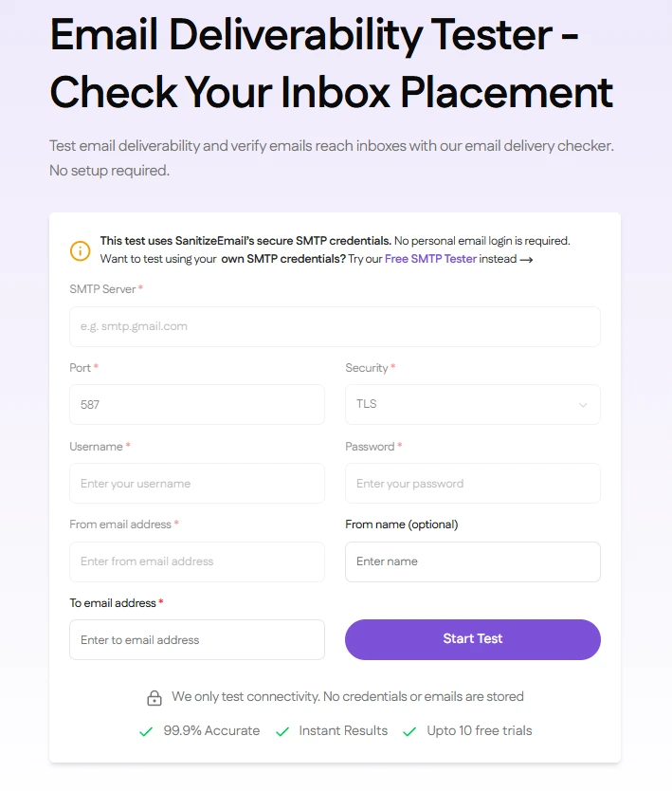
Task: Click the Enter your password field
Action: [x=472, y=483]
